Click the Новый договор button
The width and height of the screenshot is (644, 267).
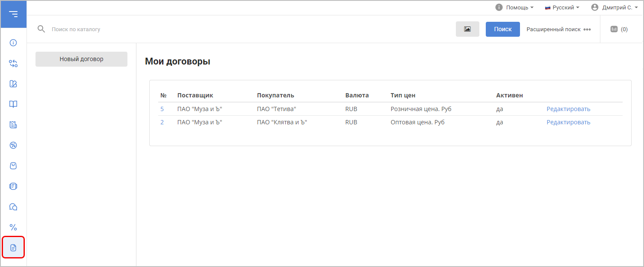tap(81, 59)
